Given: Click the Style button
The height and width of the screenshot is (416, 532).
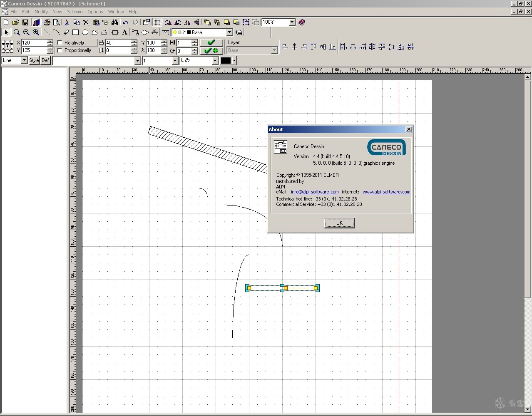Looking at the screenshot, I should click(x=34, y=60).
